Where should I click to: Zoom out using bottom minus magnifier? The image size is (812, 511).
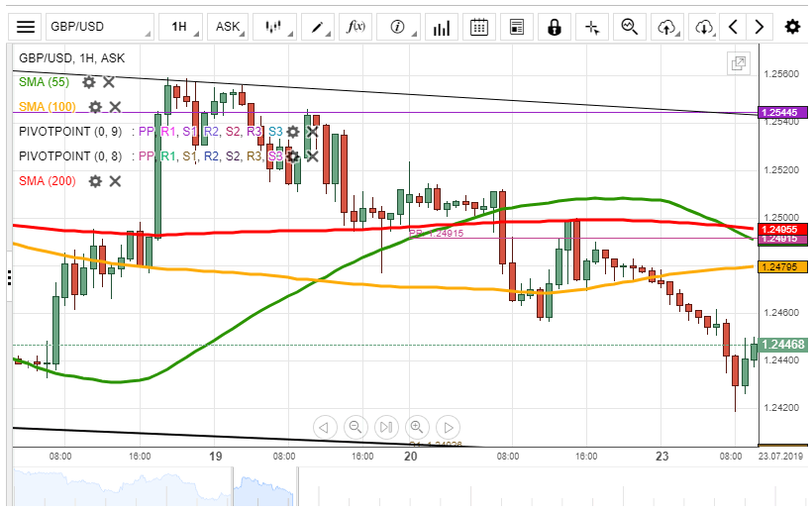(x=355, y=428)
